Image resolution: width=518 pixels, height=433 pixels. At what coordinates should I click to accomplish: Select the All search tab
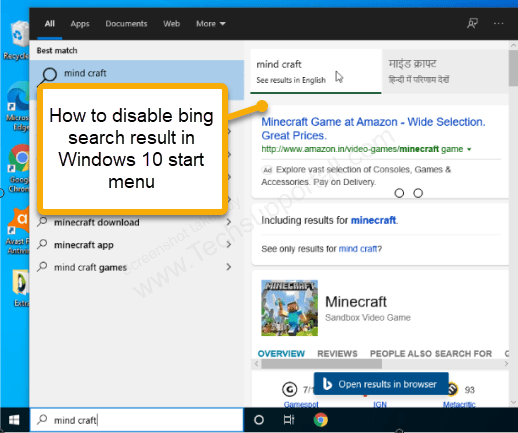(50, 24)
